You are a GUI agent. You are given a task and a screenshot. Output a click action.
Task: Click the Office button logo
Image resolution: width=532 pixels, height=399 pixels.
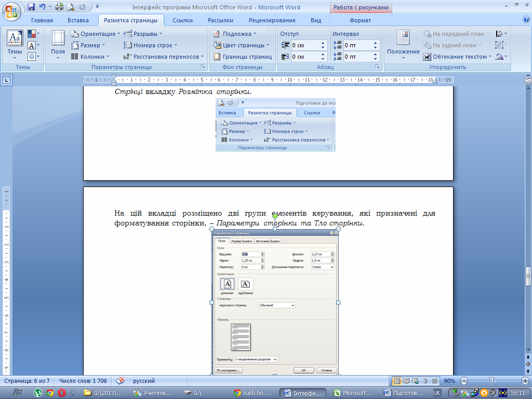tap(11, 12)
